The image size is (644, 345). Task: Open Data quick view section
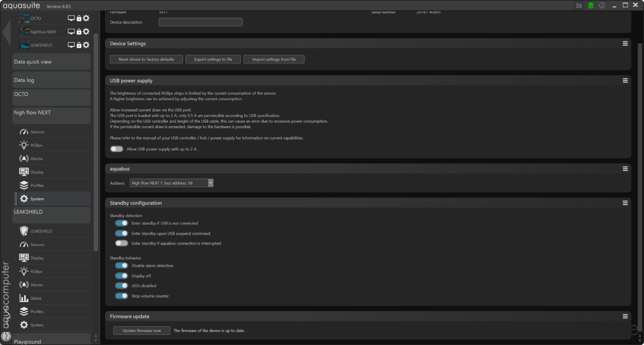click(x=51, y=62)
